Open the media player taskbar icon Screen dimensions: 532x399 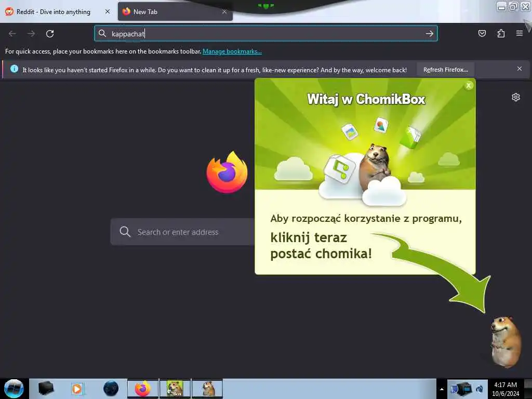77,389
